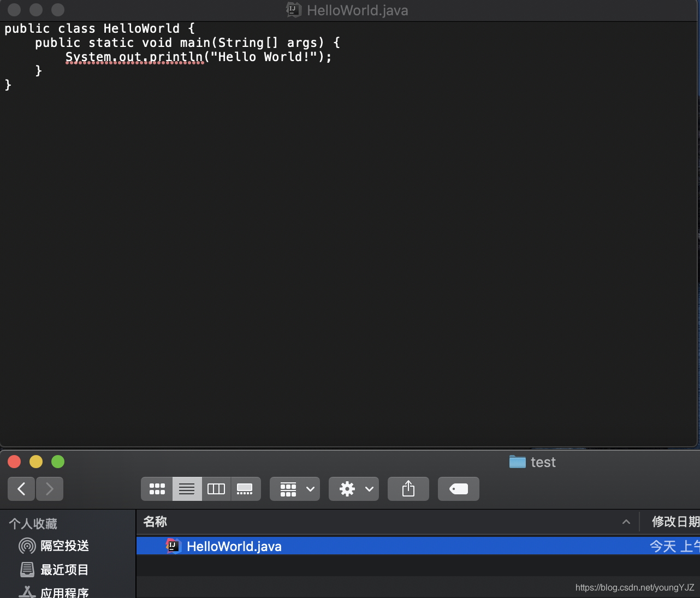
Task: Click the test window title text
Action: 543,462
